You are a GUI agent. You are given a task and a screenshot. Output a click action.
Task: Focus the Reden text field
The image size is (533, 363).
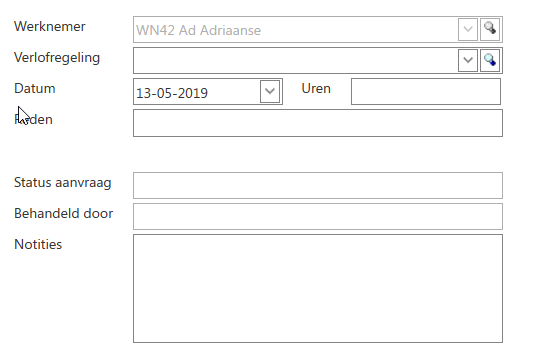(318, 123)
